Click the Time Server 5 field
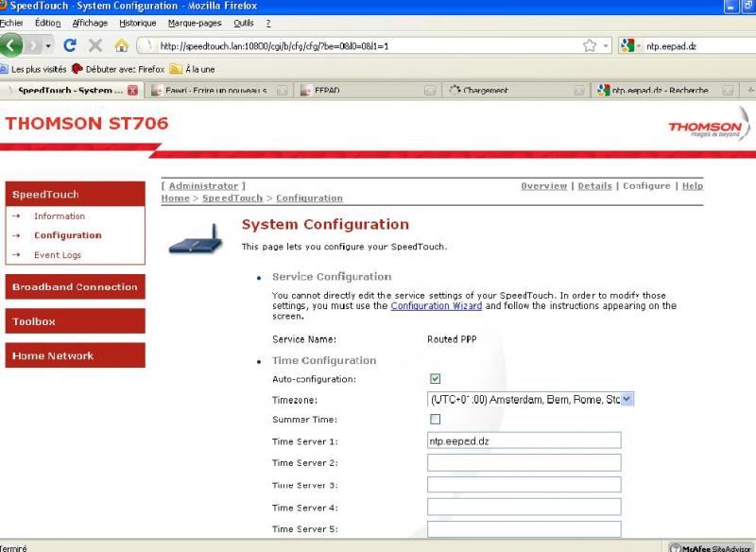The image size is (756, 552). pyautogui.click(x=524, y=529)
